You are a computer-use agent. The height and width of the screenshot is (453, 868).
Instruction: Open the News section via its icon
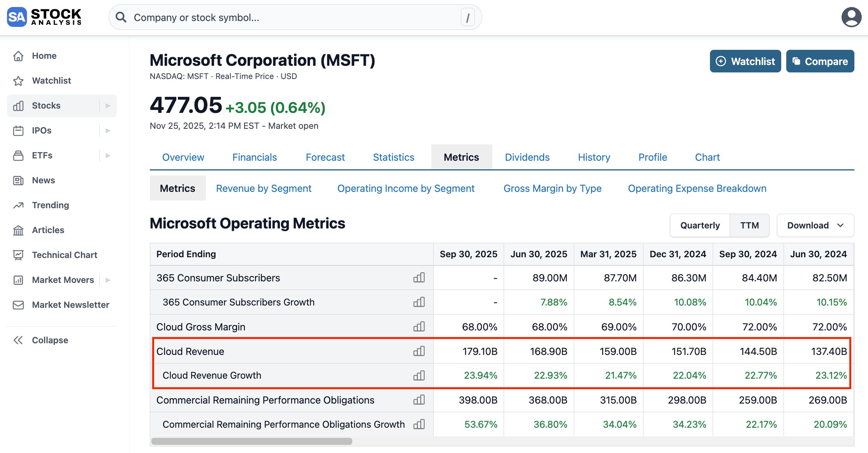pos(18,180)
